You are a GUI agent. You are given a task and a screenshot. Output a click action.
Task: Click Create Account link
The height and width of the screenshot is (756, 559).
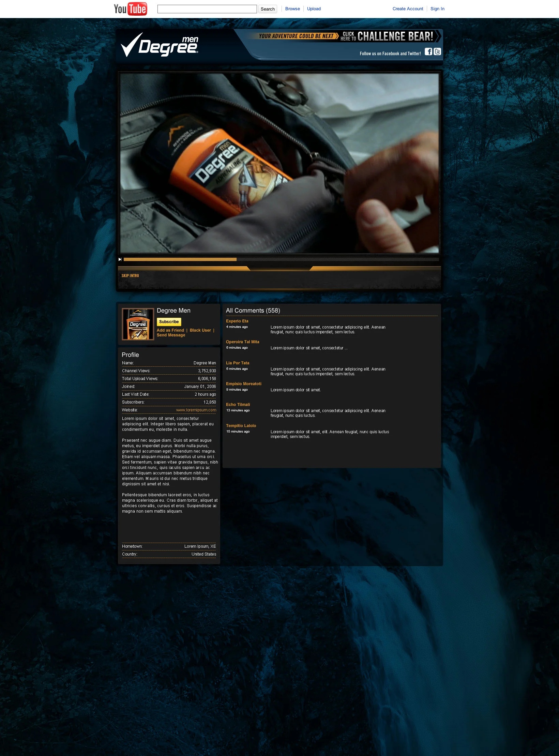(408, 9)
